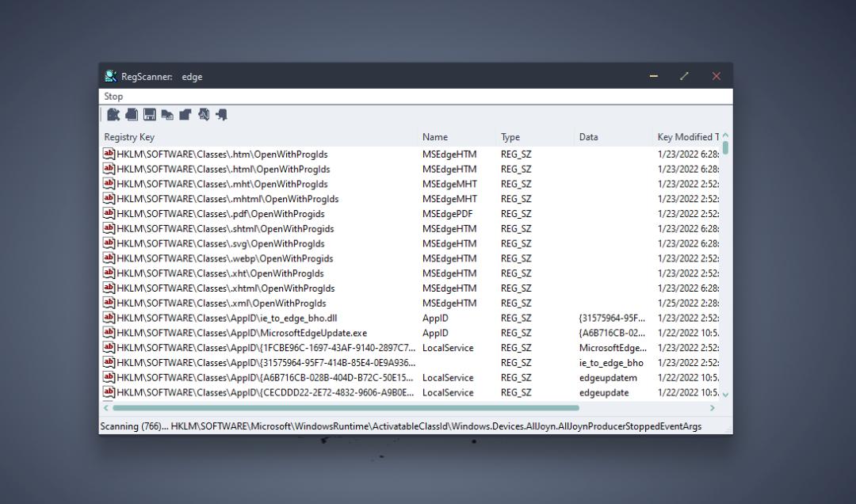Click the string-value icon of the .mhtml\OpenWithProgIds row
The height and width of the screenshot is (504, 856).
tap(109, 198)
